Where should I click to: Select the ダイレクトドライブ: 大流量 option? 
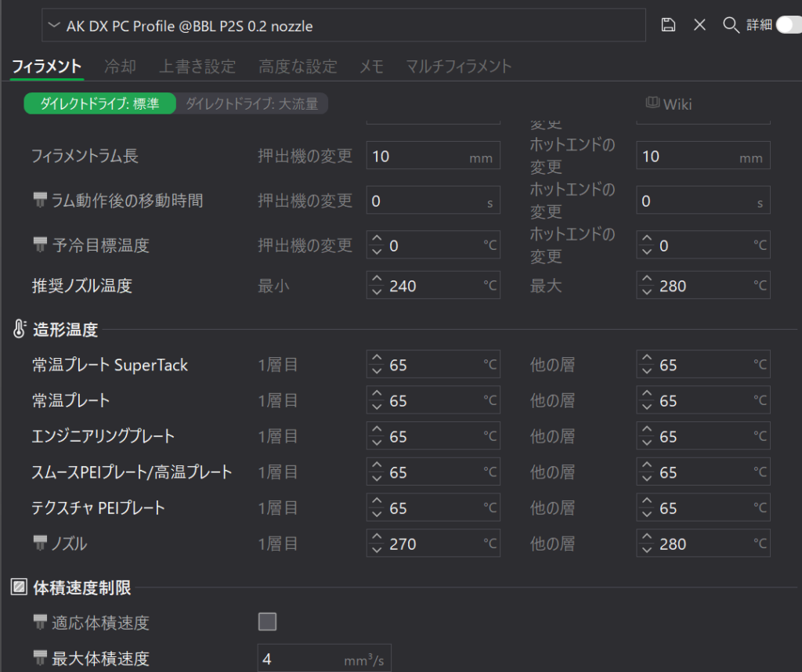coord(251,104)
